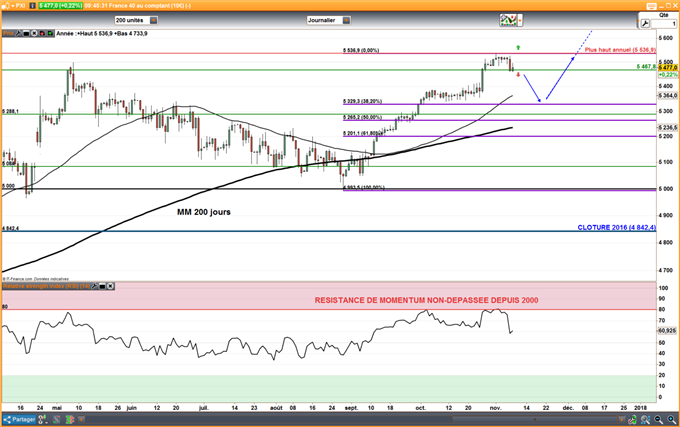Screen dimensions: 680x427
Task: Click the sept. date label on time axis
Action: [x=351, y=408]
